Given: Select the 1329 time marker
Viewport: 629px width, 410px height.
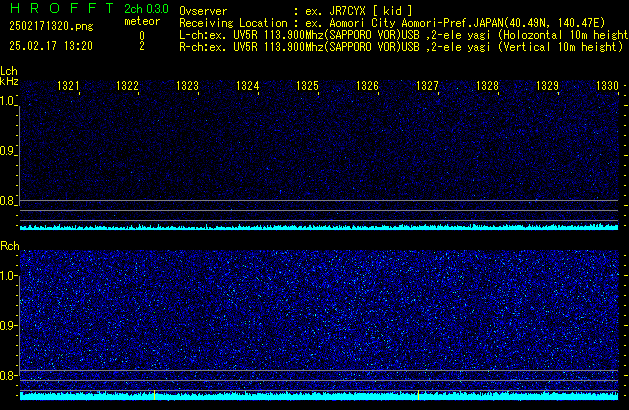Looking at the screenshot, I should 548,86.
